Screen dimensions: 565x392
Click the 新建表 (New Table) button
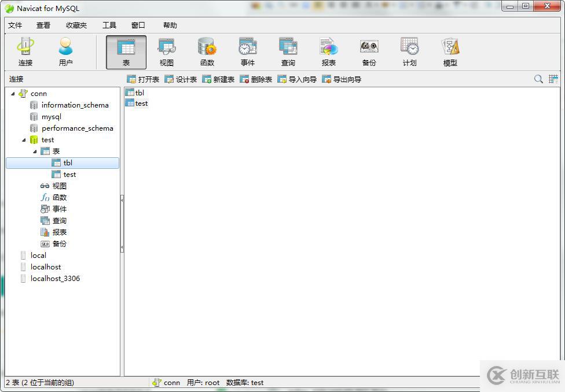click(218, 79)
